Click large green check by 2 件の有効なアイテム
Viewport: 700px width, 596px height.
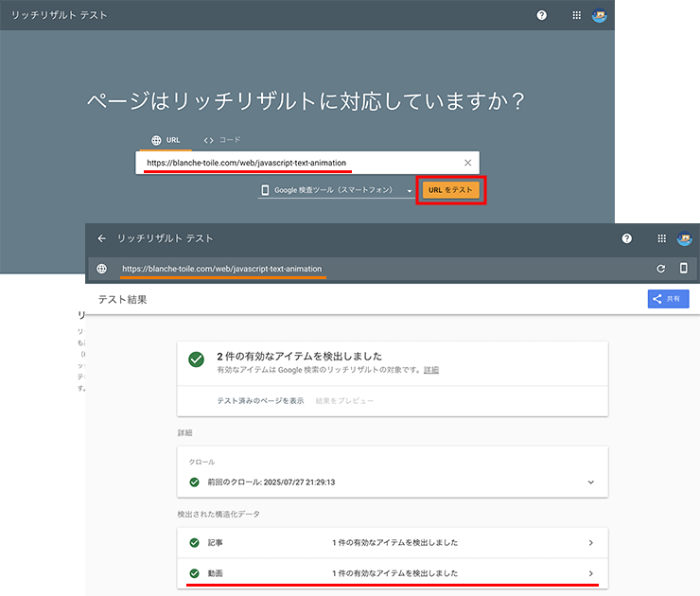coord(196,359)
